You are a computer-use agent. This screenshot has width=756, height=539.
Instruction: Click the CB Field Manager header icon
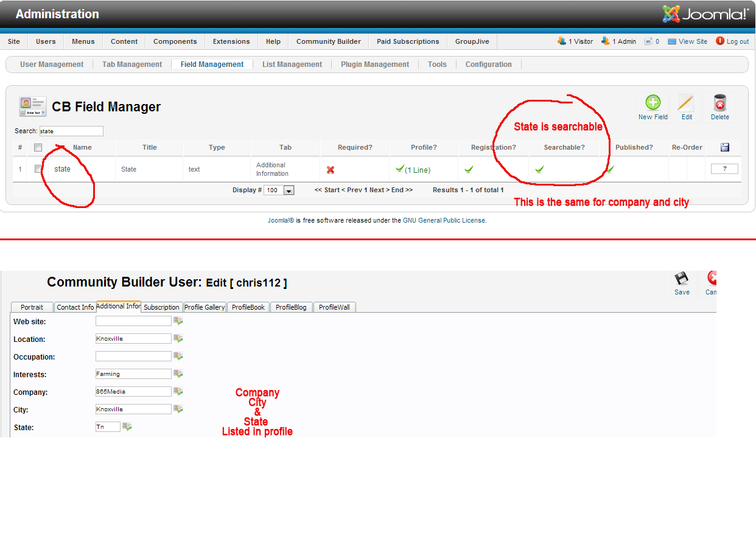click(33, 106)
